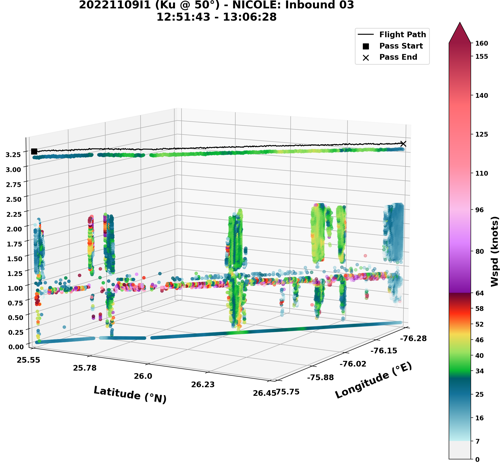This screenshot has height=463, width=500.
Task: Click the gray 0-7 knots colorbar segment
Action: click(x=460, y=450)
